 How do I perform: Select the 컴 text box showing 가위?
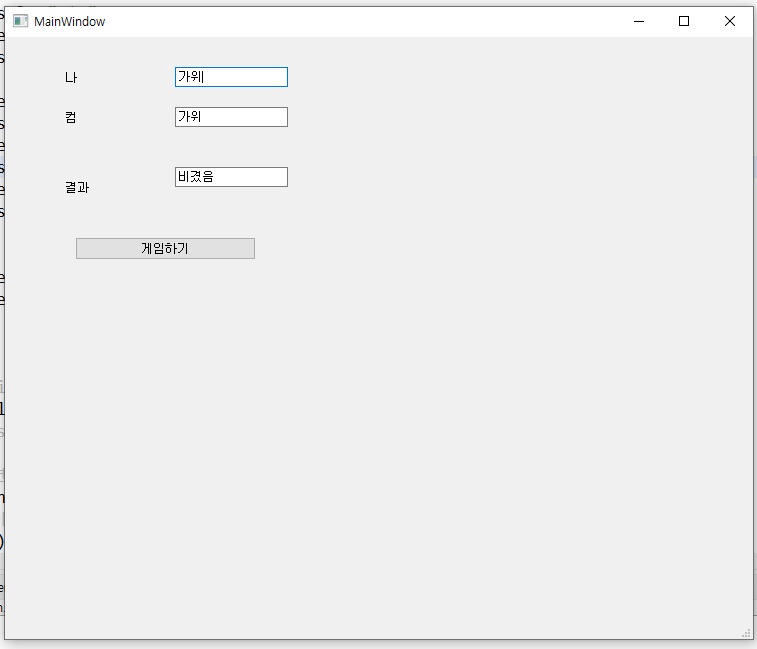(231, 117)
